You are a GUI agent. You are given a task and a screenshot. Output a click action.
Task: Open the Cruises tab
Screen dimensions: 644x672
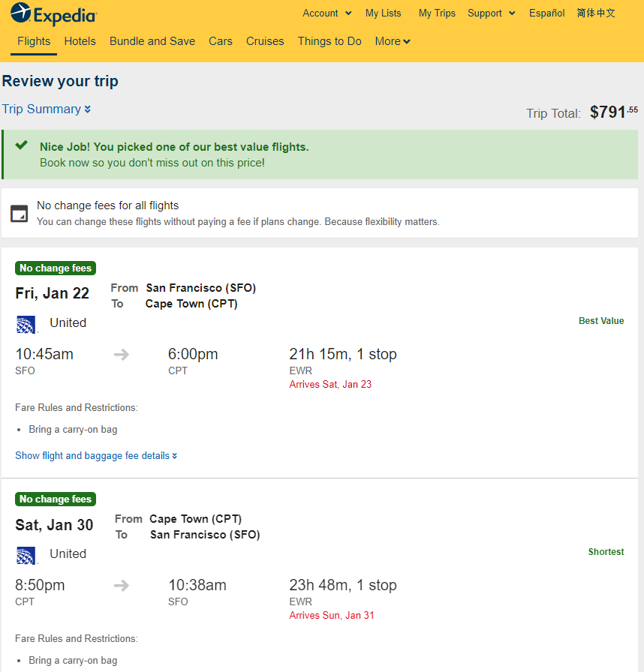(265, 41)
